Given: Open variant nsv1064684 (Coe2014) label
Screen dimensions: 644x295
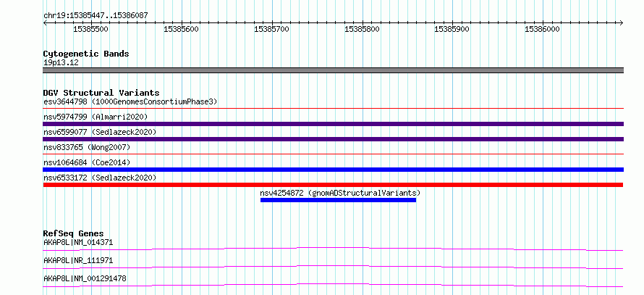Looking at the screenshot, I should (x=87, y=162).
